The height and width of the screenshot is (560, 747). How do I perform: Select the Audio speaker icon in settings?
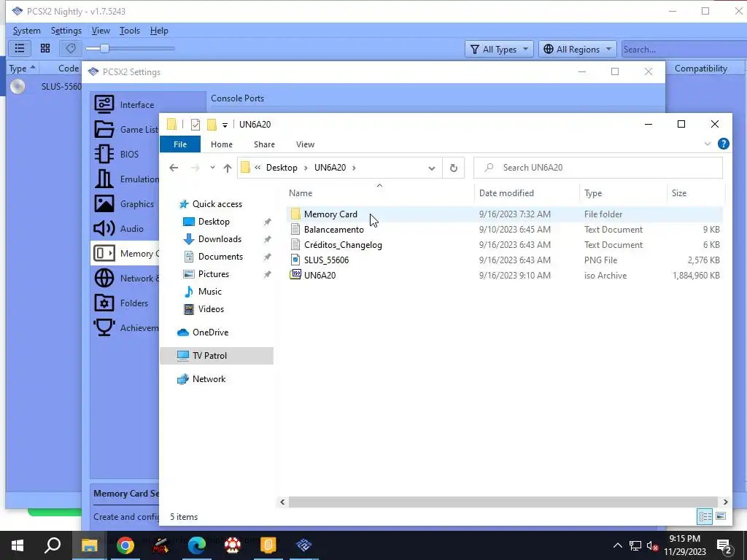[x=104, y=228]
